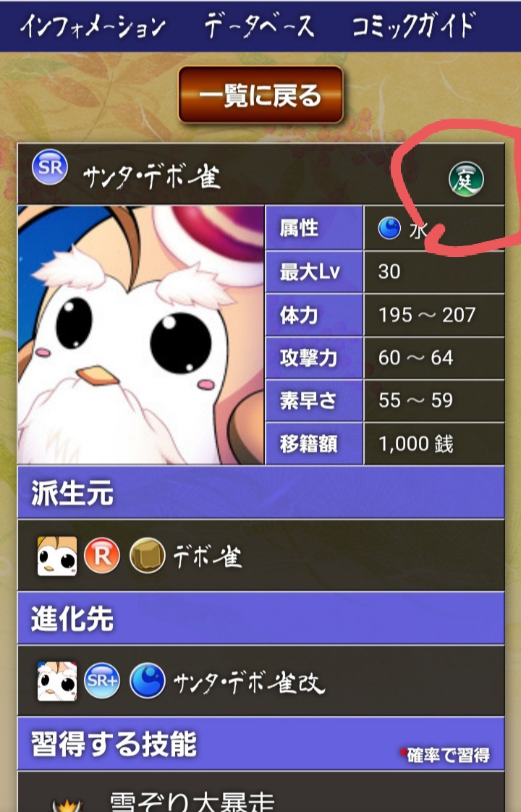Click the サンタ・デボ雀改 face thumbnail
521x812 pixels.
57,681
